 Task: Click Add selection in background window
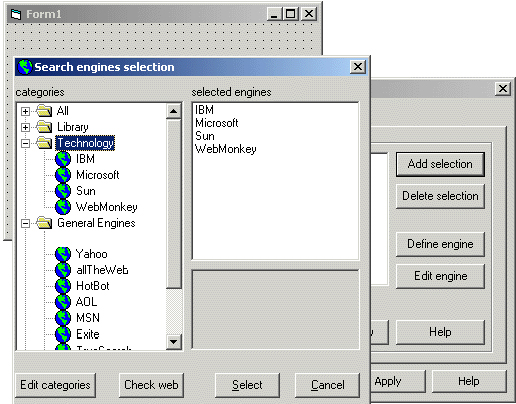pyautogui.click(x=440, y=164)
